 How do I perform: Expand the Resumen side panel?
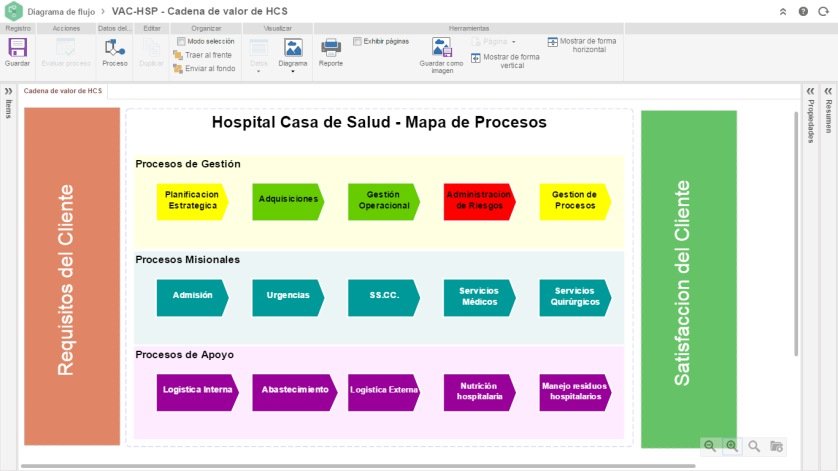[828, 91]
